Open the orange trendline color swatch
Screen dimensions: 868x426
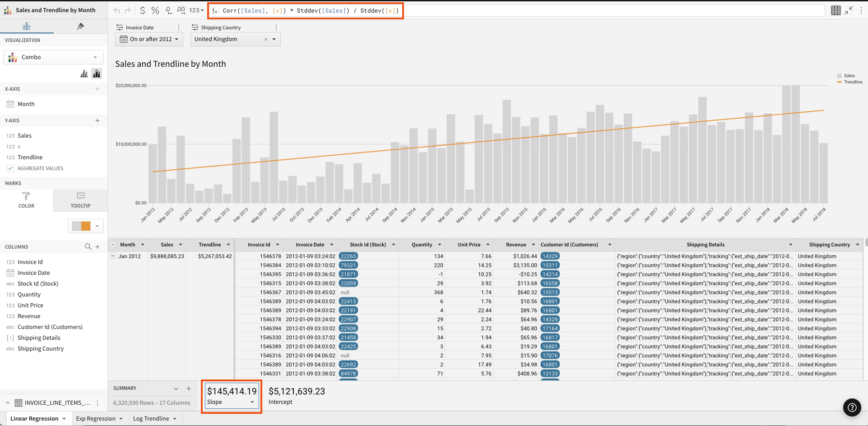click(86, 226)
